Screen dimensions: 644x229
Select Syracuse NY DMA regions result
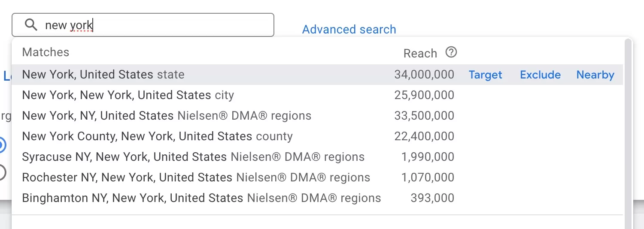pyautogui.click(x=317, y=157)
